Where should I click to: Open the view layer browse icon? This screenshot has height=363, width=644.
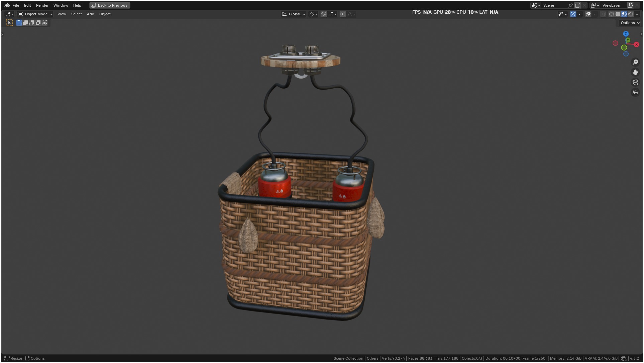click(x=595, y=5)
